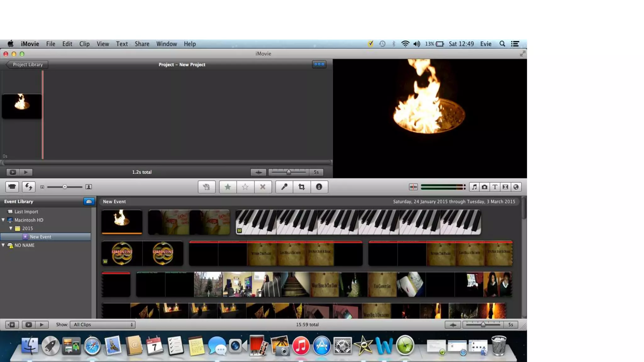Show or hide Event Library with star button
644x362 pixels.
pos(12,325)
